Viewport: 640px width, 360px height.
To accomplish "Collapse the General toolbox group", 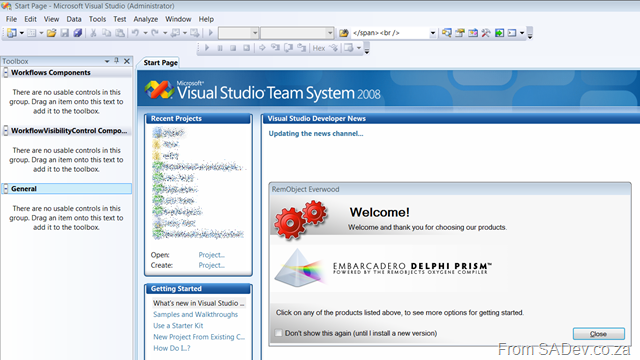I will coord(6,189).
